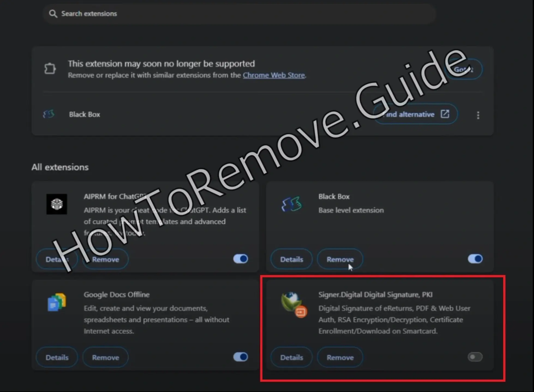
Task: Open Details for Black Box extension card
Action: point(291,259)
